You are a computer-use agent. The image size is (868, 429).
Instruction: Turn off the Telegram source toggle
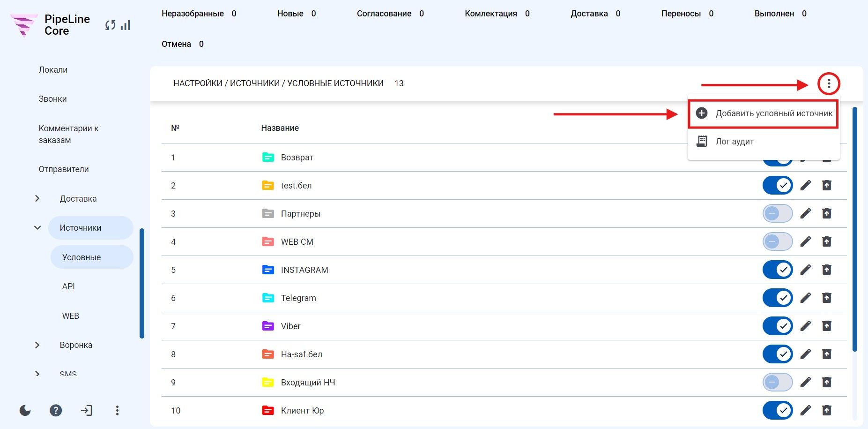[778, 298]
